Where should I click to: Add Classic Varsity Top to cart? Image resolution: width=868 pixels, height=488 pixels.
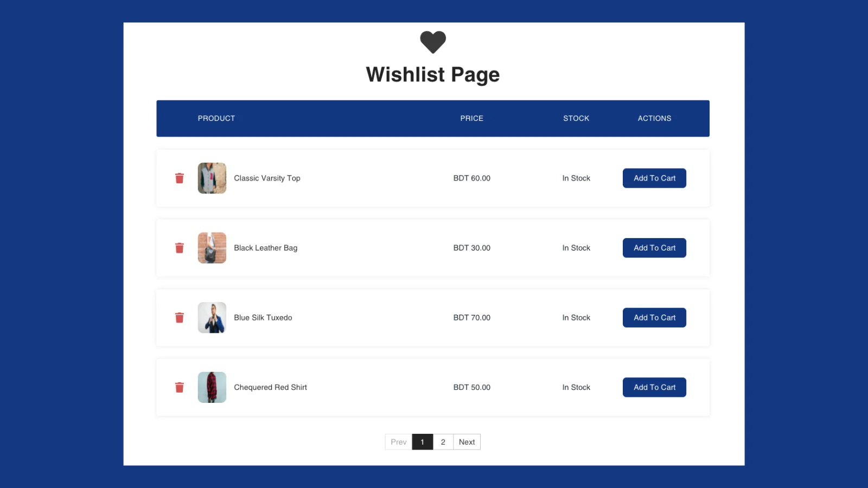coord(654,178)
